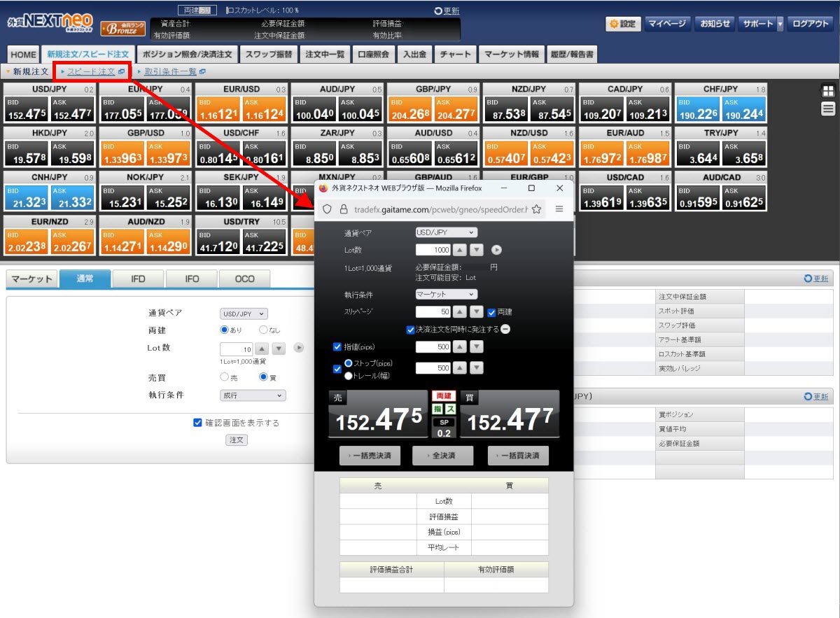This screenshot has height=618, width=840.
Task: Switch to the IFD order tab
Action: (138, 279)
